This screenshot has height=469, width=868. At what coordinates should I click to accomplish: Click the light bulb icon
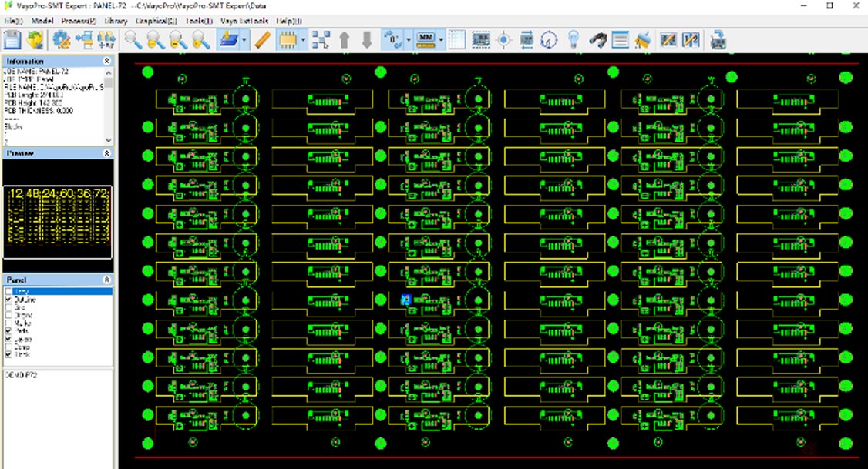coord(573,39)
